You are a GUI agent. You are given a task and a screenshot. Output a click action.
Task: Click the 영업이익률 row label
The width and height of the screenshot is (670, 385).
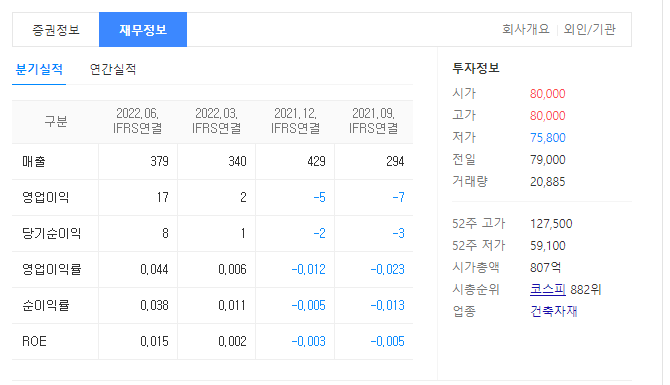pyautogui.click(x=51, y=269)
